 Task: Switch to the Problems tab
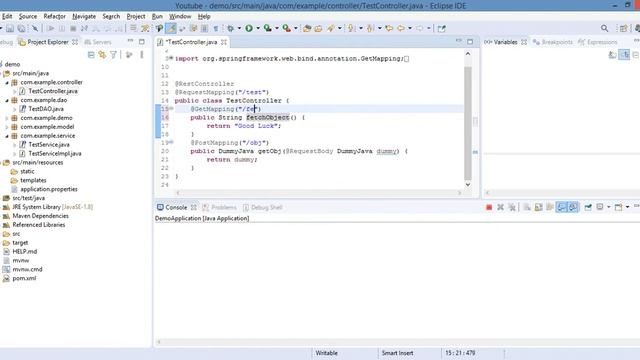click(220, 207)
